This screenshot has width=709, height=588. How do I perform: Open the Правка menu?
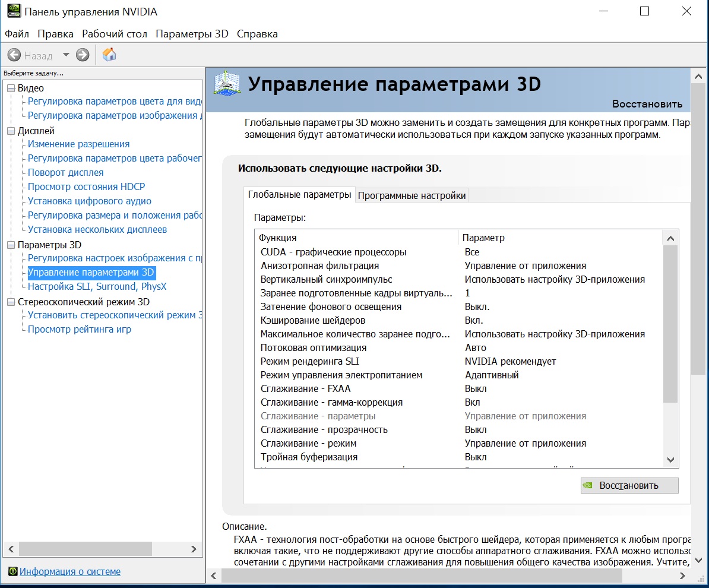coord(55,34)
